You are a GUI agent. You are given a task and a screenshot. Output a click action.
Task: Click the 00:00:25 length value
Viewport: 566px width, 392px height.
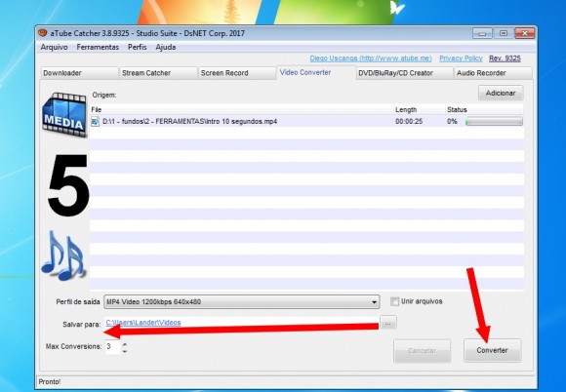(x=409, y=122)
